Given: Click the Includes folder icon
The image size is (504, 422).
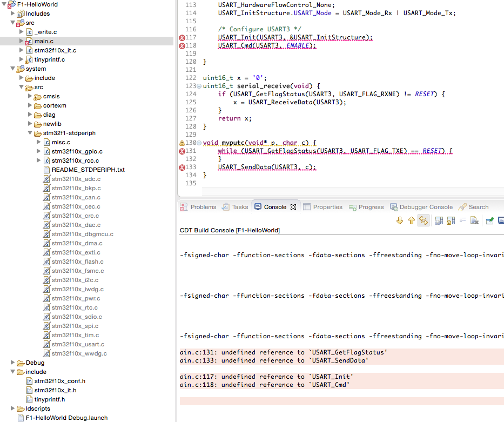Looking at the screenshot, I should click(21, 14).
